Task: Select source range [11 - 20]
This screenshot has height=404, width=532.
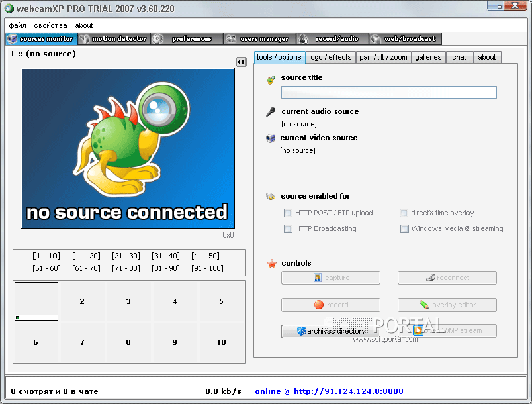Action: click(86, 256)
